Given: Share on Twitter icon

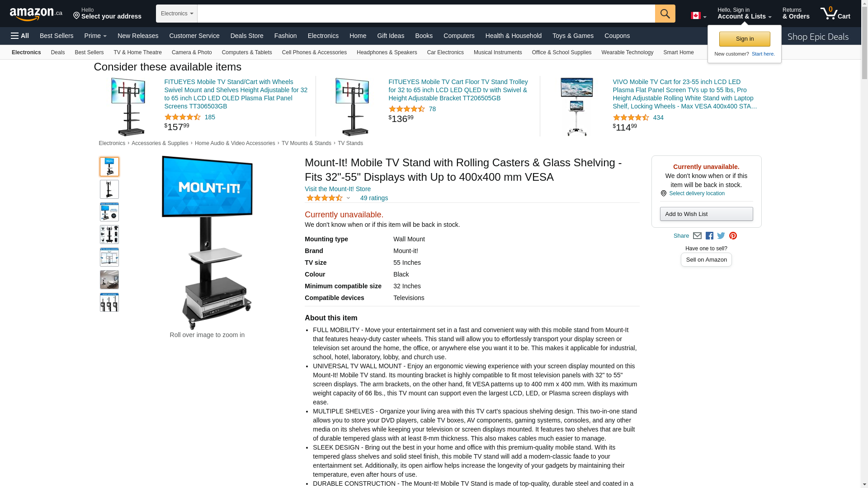Looking at the screenshot, I should pos(721,236).
